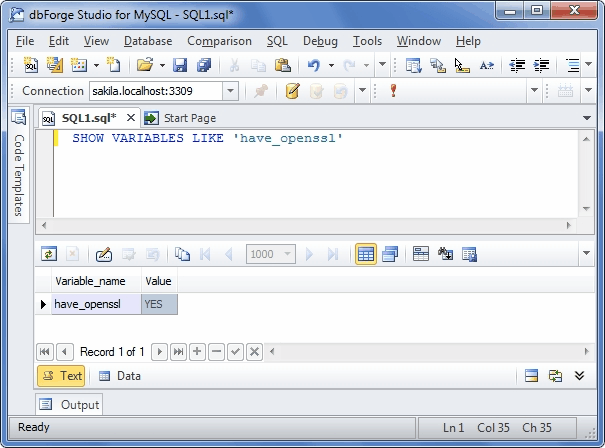Expand the Undo history dropdown arrow
This screenshot has width=605, height=448.
tap(331, 65)
